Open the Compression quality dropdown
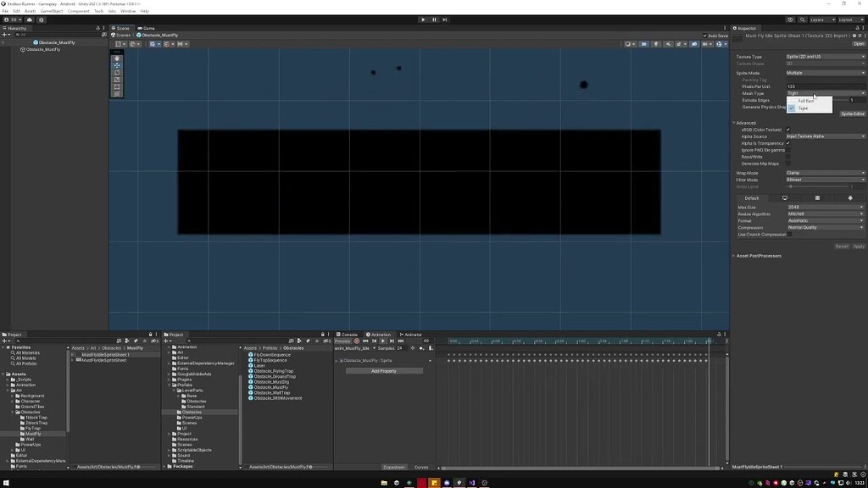 [x=825, y=227]
